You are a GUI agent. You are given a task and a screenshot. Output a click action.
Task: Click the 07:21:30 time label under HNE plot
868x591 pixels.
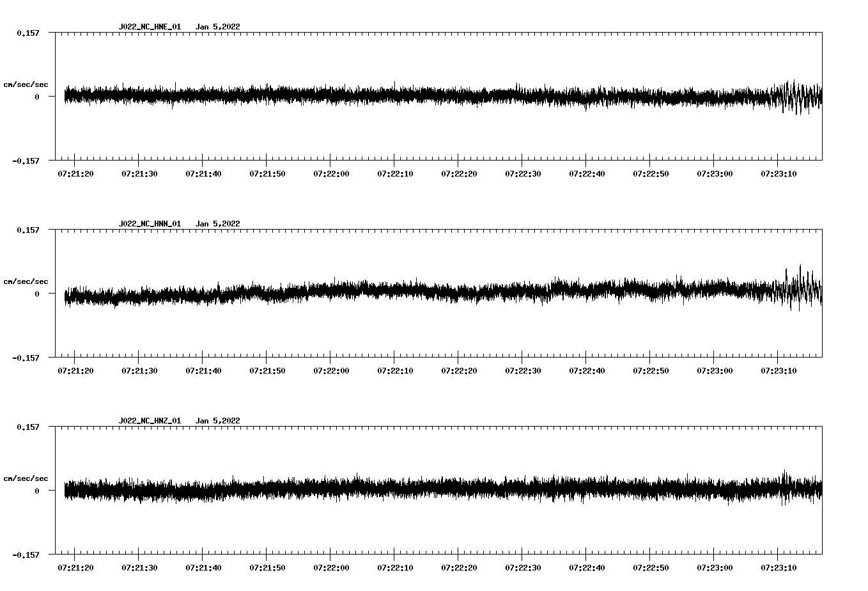pos(139,173)
